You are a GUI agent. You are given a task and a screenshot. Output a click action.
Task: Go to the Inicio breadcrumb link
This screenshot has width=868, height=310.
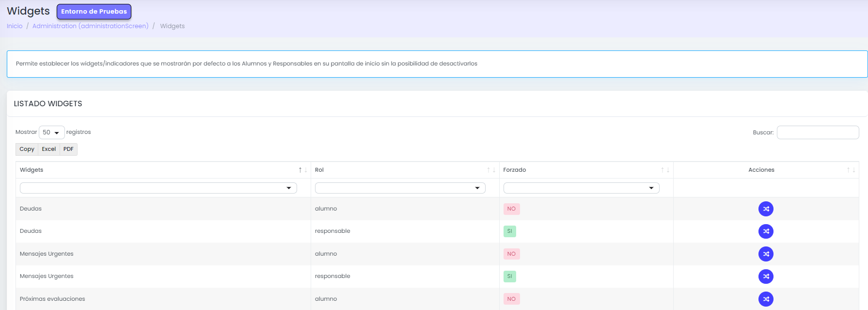[15, 26]
